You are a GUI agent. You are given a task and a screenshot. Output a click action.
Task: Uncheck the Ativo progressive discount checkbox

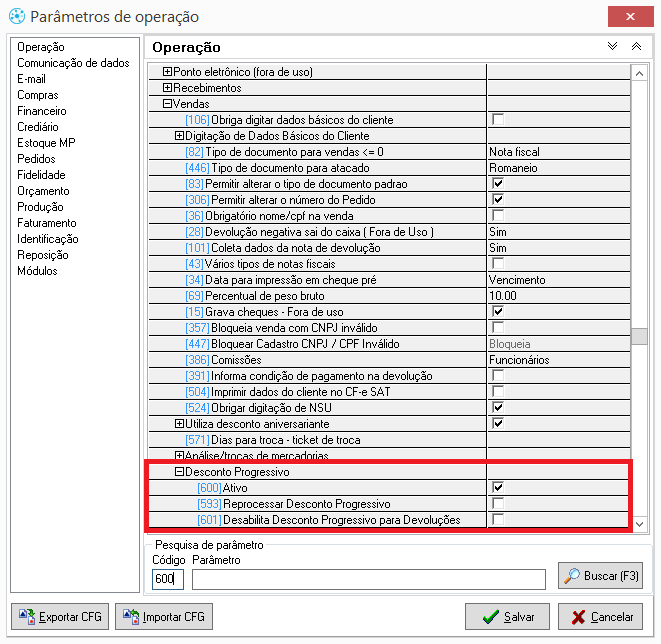pyautogui.click(x=497, y=488)
